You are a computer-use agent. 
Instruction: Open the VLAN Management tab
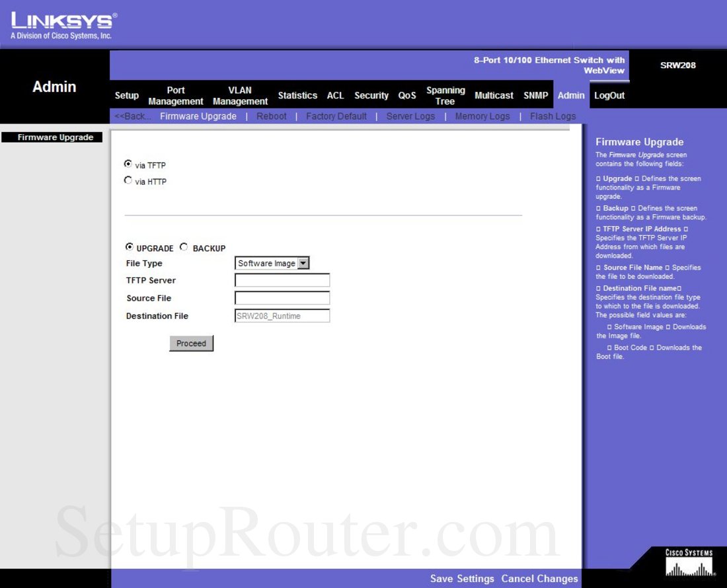(240, 95)
